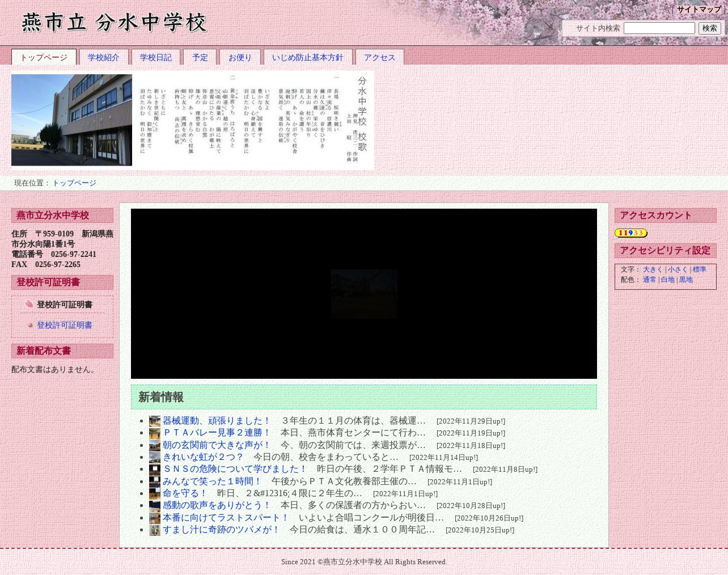Viewport: 728px width, 575px height.
Task: Click thumbnail icon for ＰＴＡバレー article
Action: (x=155, y=433)
